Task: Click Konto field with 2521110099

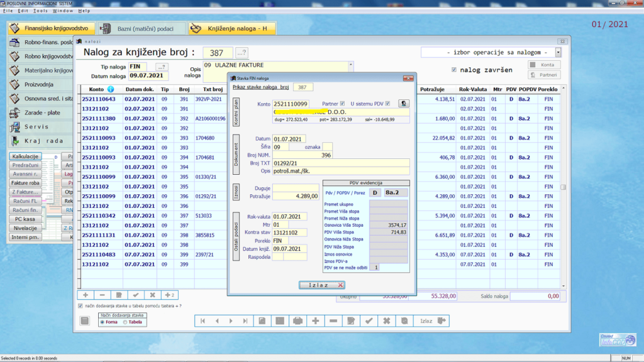Action: (291, 104)
